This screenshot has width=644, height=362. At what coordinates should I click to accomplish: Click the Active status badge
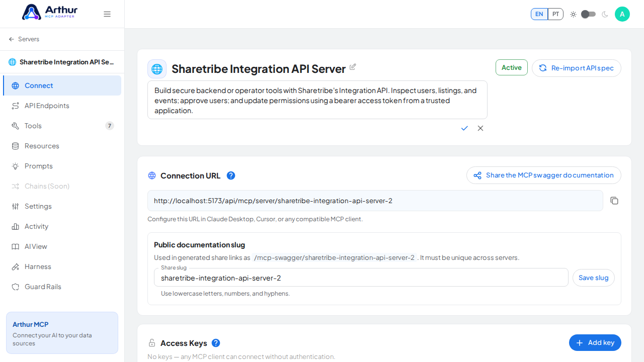[x=512, y=67]
